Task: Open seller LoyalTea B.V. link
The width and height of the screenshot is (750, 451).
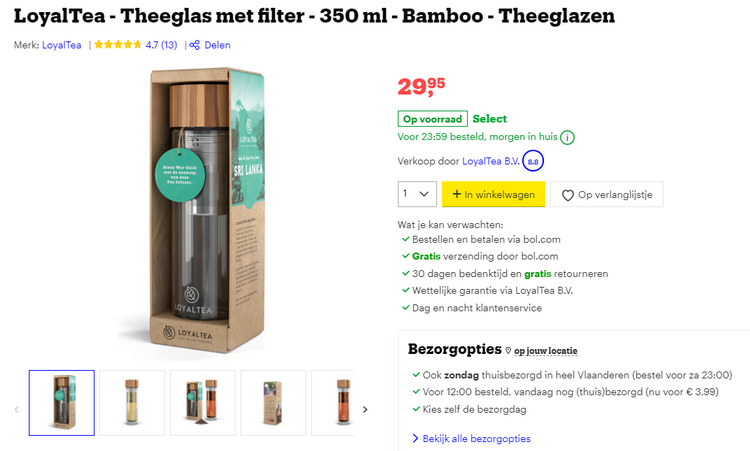Action: [x=490, y=161]
